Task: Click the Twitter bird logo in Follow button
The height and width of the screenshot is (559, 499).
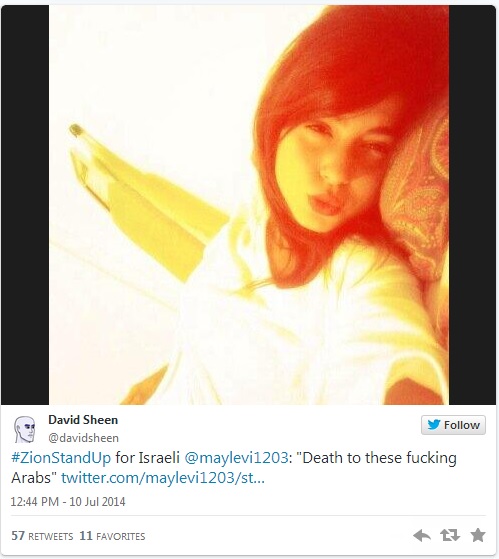Action: tap(434, 425)
